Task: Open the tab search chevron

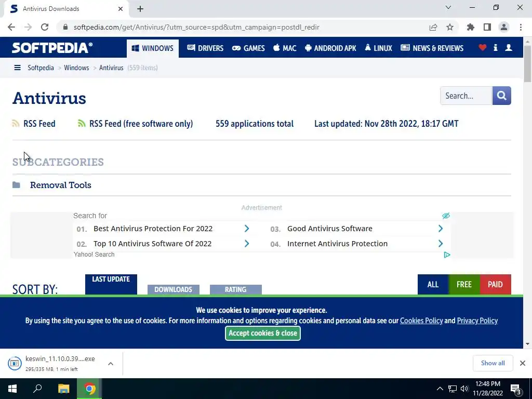Action: (x=448, y=7)
